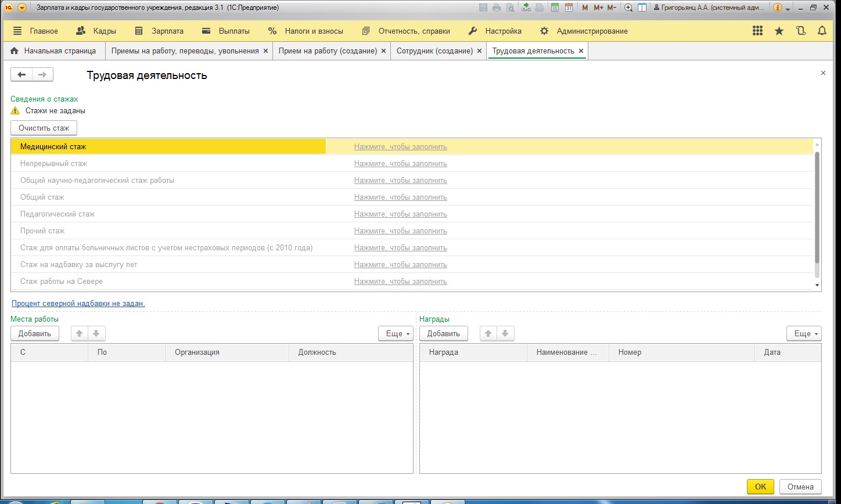Open the history scroll icon
Viewport: 841px width, 504px height.
[x=801, y=31]
